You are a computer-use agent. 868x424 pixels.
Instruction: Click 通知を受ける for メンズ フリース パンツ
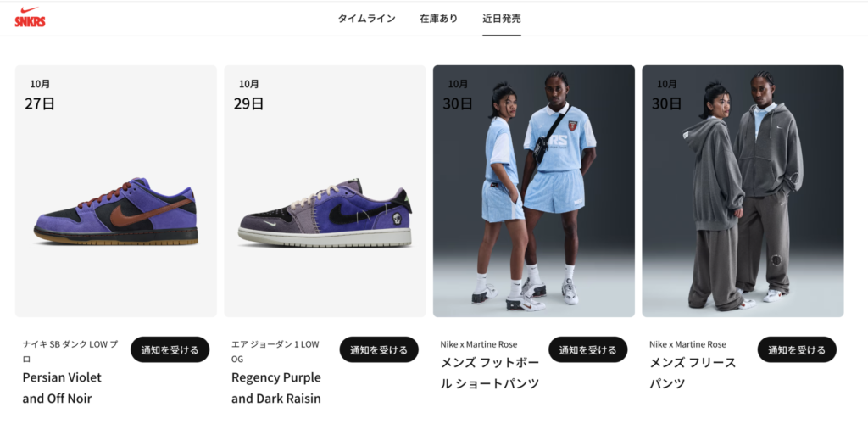[797, 350]
